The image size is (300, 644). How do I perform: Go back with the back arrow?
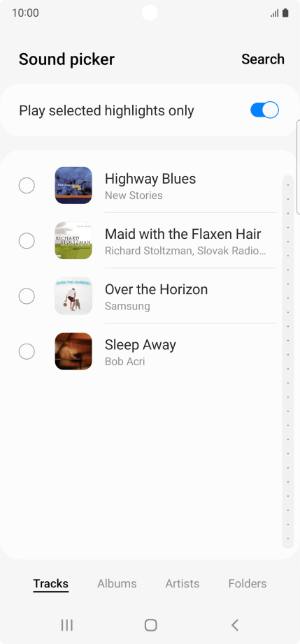pos(235,625)
